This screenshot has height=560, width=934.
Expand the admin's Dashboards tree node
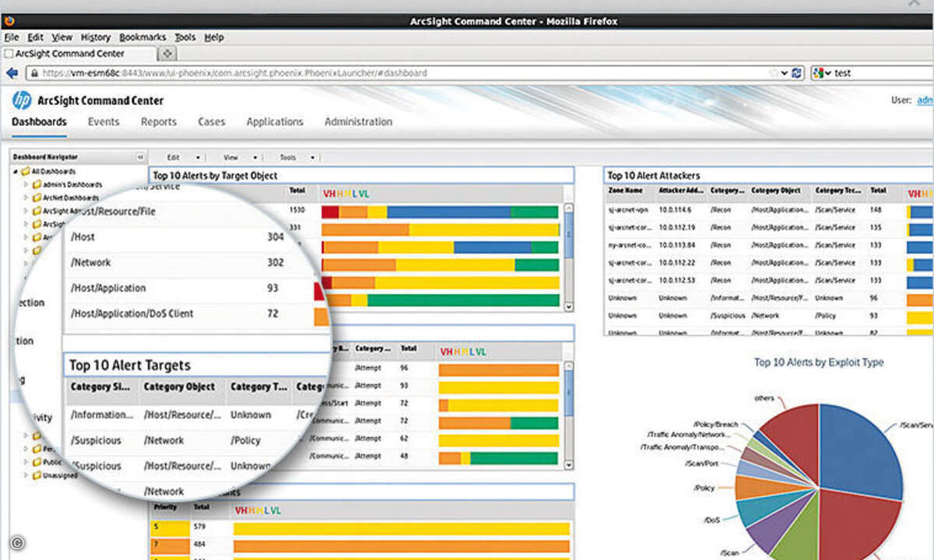26,184
